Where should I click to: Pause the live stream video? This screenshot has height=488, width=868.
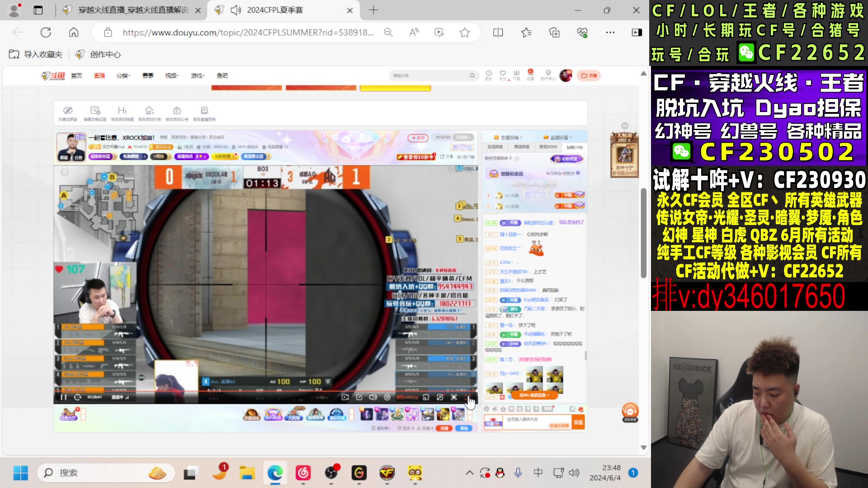pos(63,397)
